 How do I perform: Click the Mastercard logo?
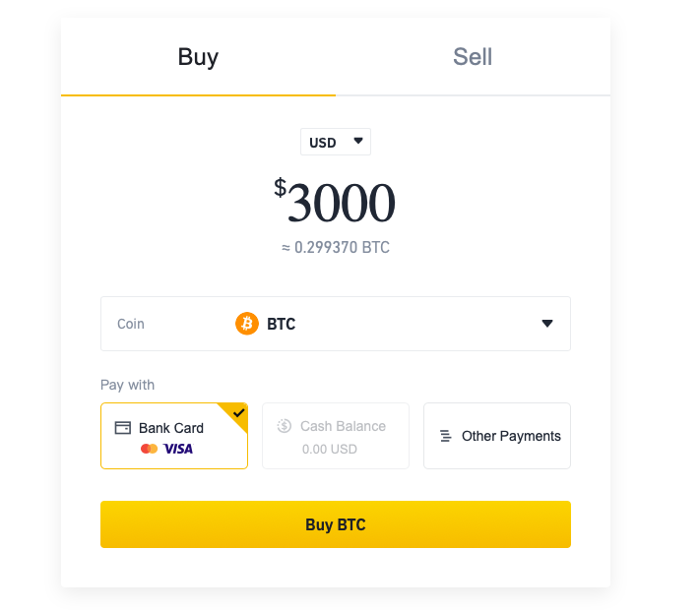click(x=149, y=449)
